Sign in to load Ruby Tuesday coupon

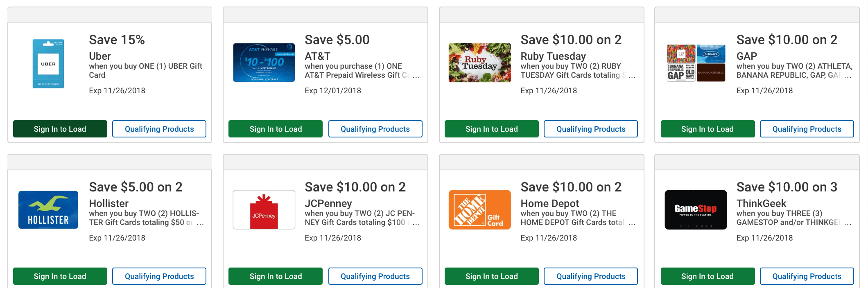pyautogui.click(x=492, y=129)
